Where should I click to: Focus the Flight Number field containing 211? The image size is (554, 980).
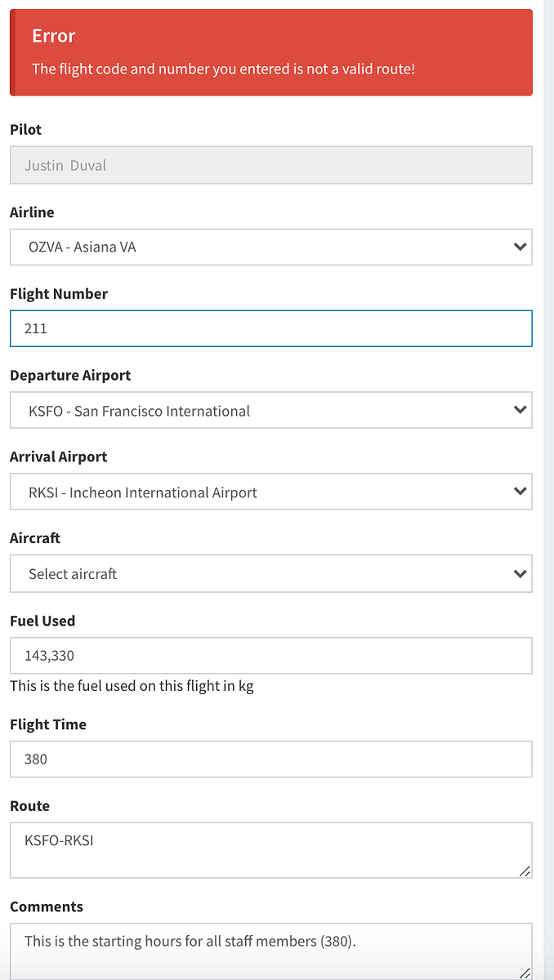[270, 328]
